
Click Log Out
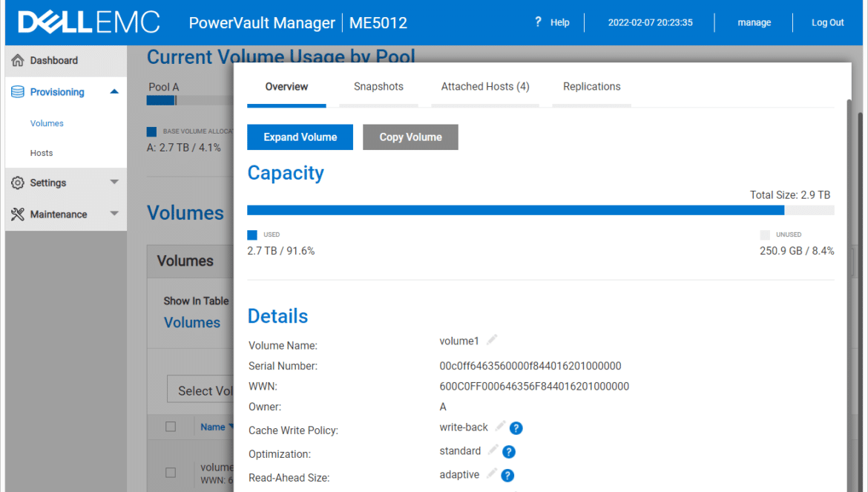pos(828,23)
